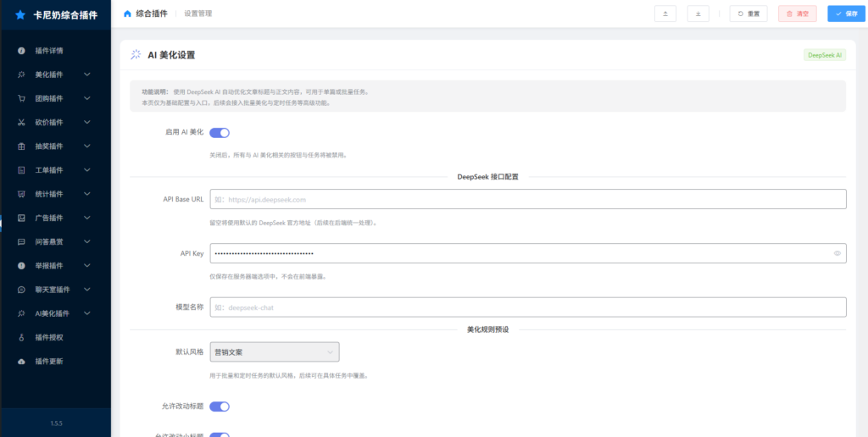Viewport: 868px width, 437px height.
Task: Open the 插件授权 menu item
Action: click(49, 337)
